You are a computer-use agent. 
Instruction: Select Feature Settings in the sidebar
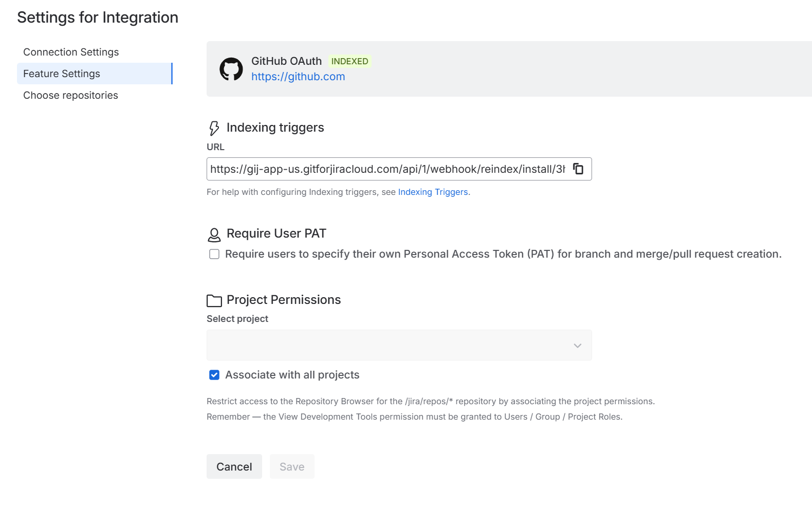62,74
